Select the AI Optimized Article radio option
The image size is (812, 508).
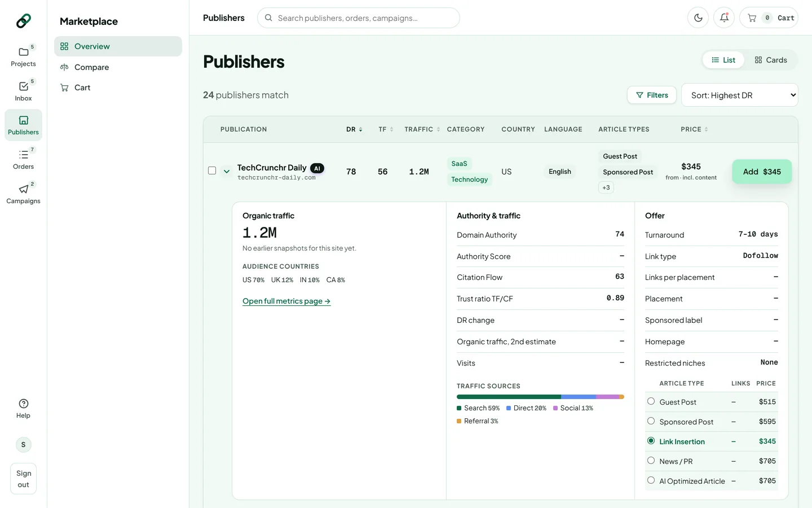coord(651,480)
